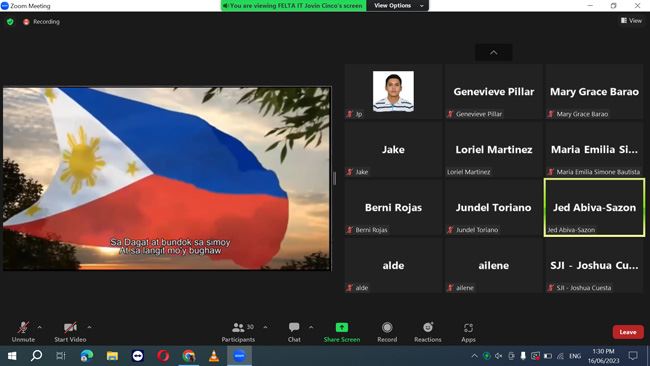Click the Wi-Fi network tray icon
The width and height of the screenshot is (650, 366).
click(560, 356)
